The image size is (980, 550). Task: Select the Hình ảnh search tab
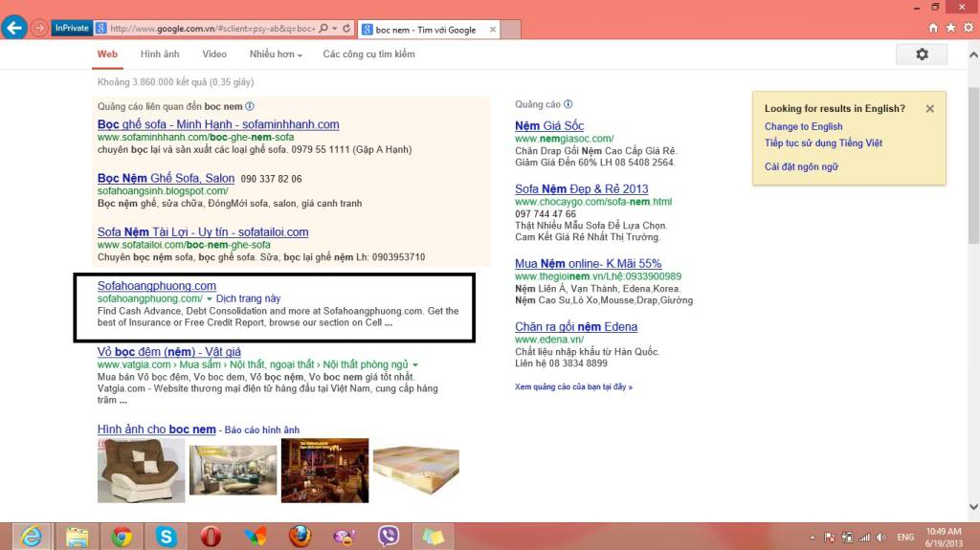point(160,55)
